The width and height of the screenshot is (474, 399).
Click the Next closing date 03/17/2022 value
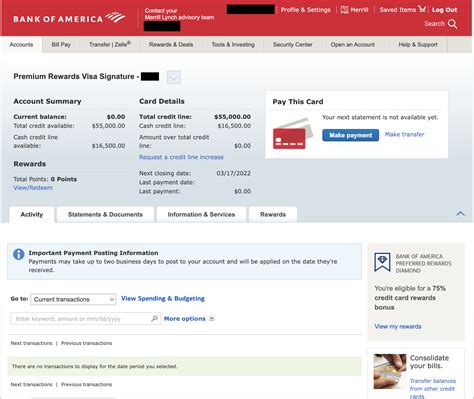point(233,173)
